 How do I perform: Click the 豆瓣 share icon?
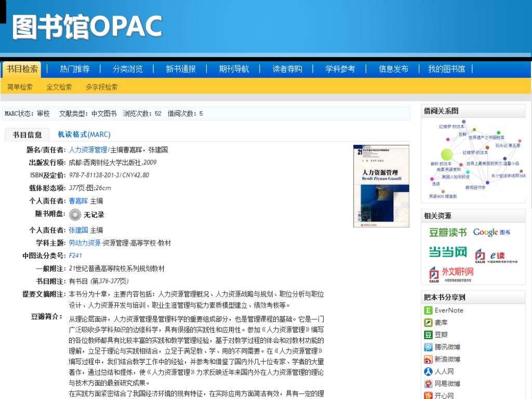(x=428, y=335)
